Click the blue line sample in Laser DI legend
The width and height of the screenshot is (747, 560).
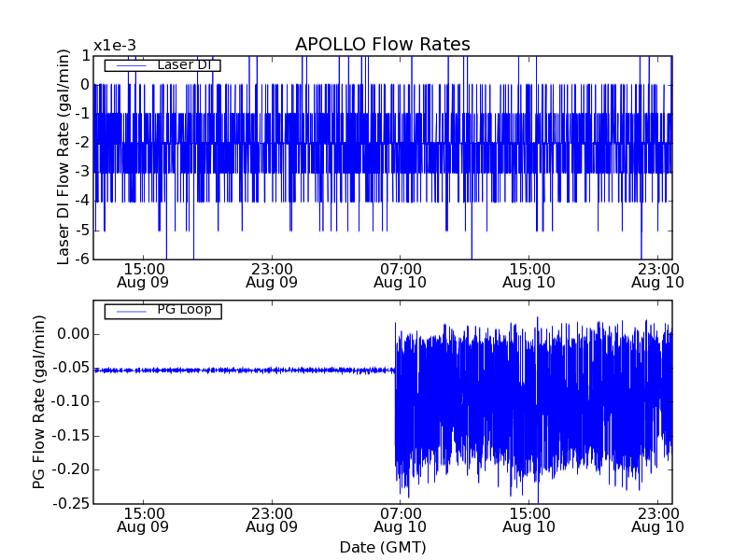pyautogui.click(x=132, y=65)
